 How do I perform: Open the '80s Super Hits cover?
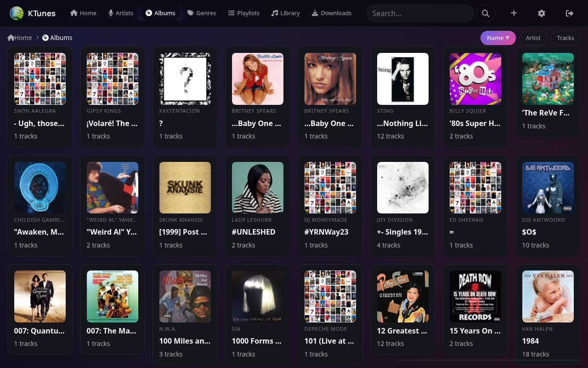click(475, 79)
